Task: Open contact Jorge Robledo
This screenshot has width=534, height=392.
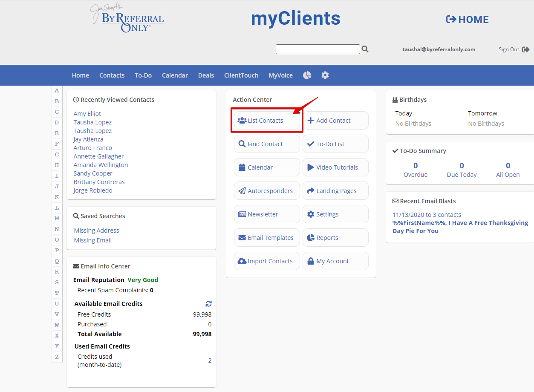Action: point(93,190)
